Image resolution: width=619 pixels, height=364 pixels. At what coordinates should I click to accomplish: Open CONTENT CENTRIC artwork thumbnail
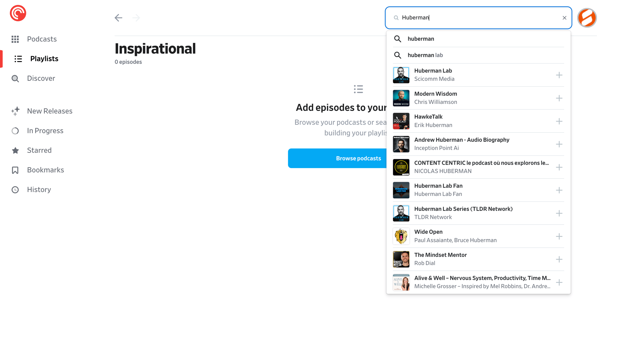[401, 167]
